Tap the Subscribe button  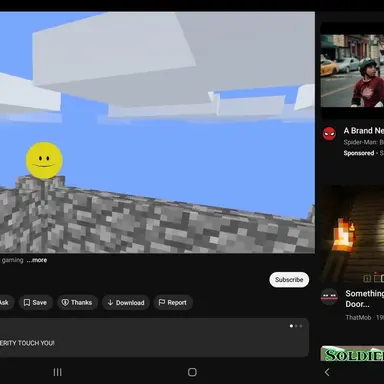coord(289,280)
